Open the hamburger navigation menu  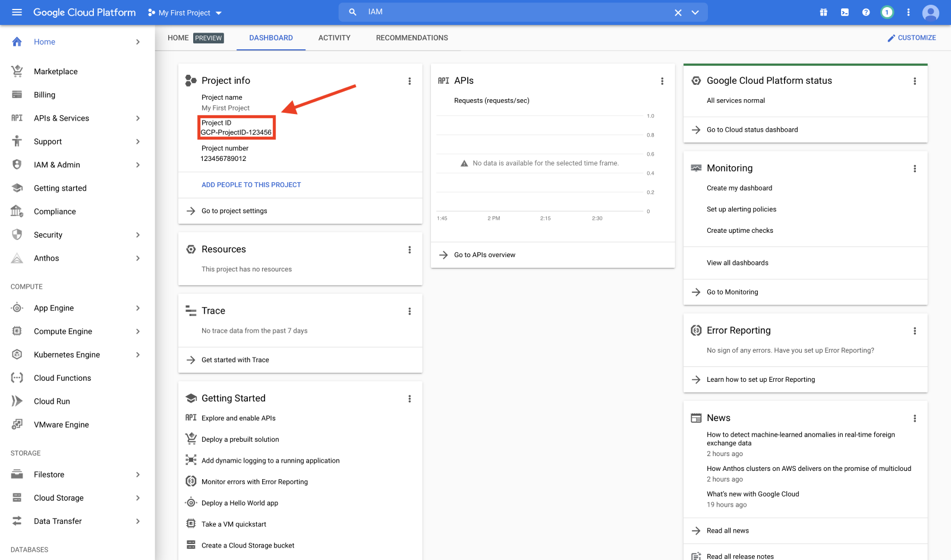[17, 12]
